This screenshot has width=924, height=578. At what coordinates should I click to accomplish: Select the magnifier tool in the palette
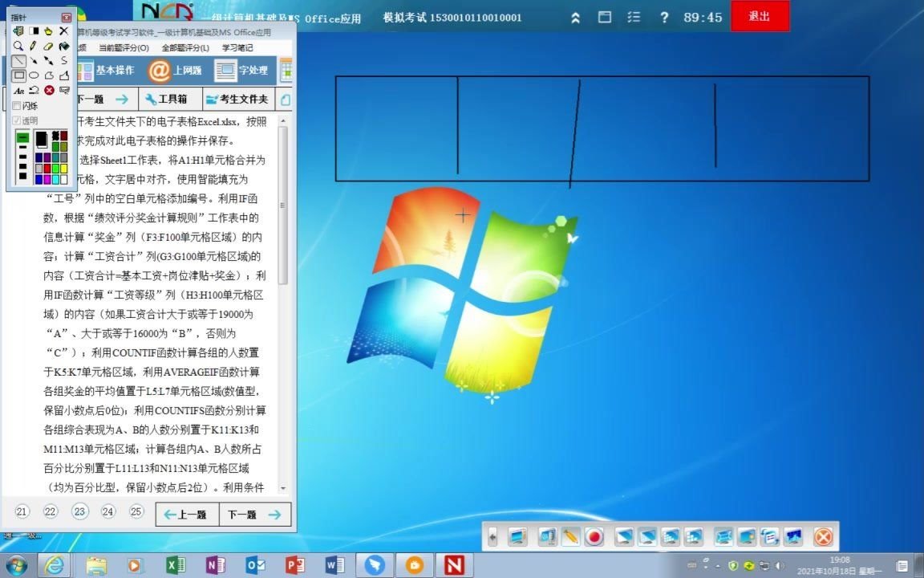click(18, 46)
